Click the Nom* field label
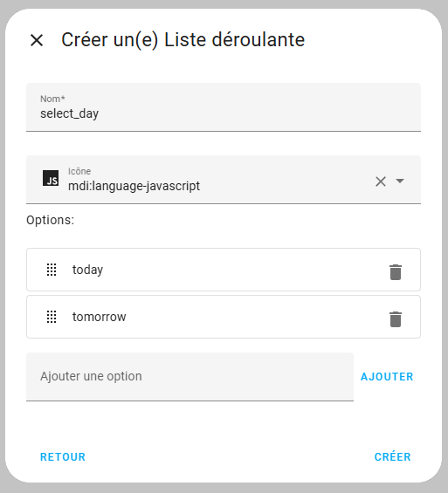 pyautogui.click(x=52, y=99)
